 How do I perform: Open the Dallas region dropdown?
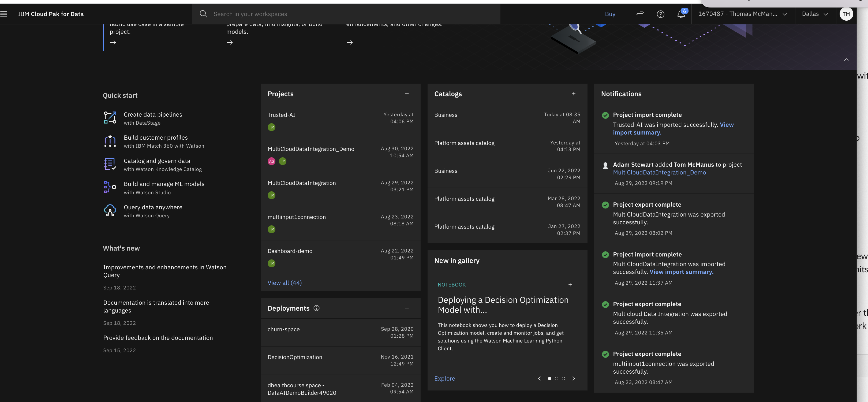815,14
